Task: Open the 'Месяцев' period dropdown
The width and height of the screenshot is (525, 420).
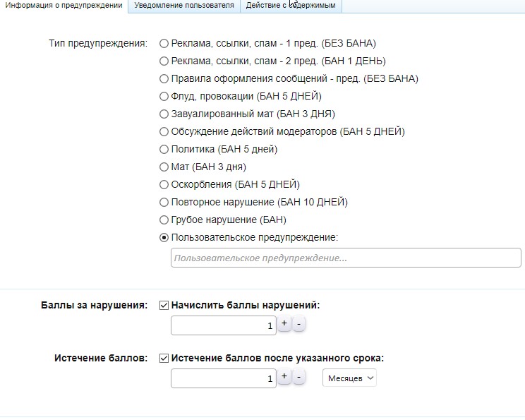Action: [350, 378]
